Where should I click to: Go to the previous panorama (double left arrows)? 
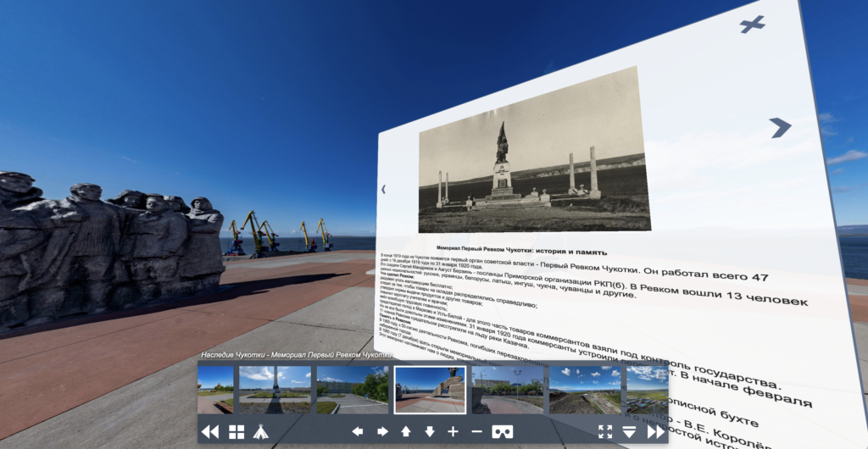pos(210,432)
